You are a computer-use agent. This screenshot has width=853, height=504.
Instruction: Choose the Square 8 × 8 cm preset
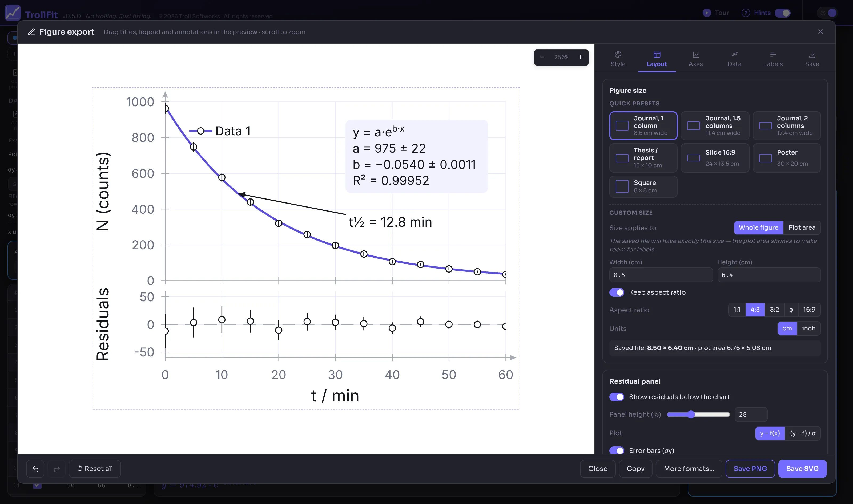click(643, 186)
